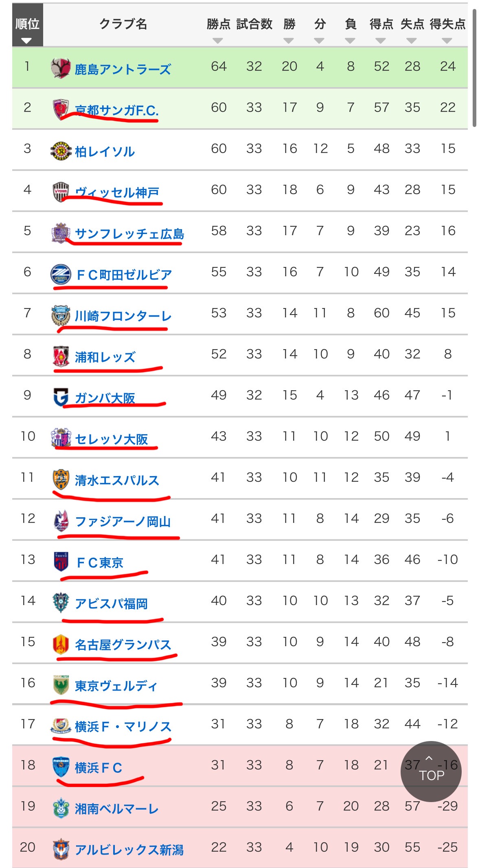Image resolution: width=480 pixels, height=868 pixels.
Task: Click the Kashima Antlers club crest icon
Action: click(x=61, y=68)
